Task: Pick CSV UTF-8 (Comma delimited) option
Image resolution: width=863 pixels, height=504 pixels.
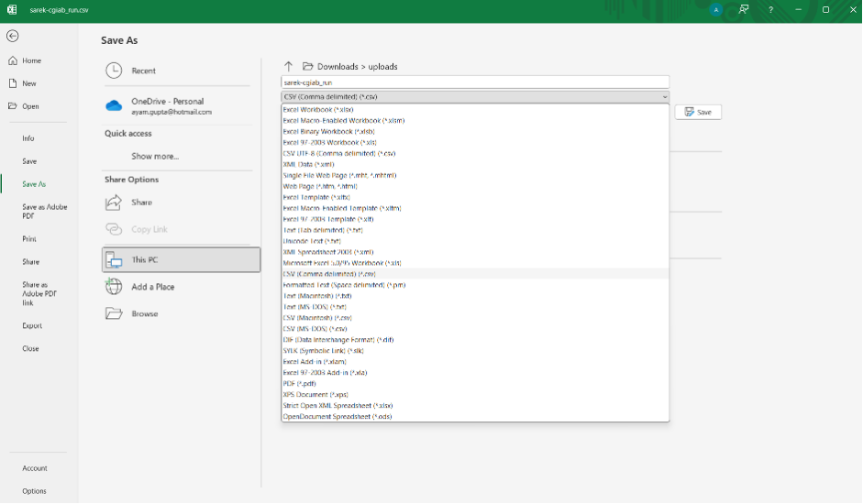Action: pos(338,154)
